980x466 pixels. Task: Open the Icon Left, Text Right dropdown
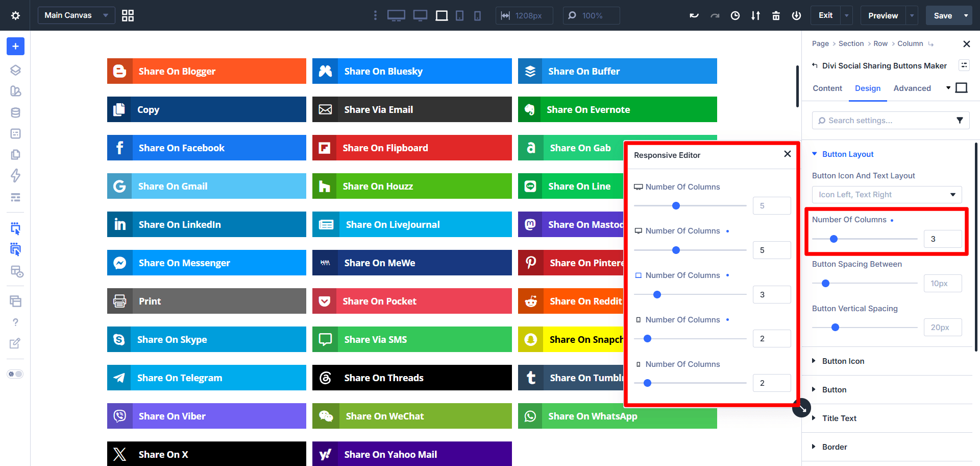click(887, 195)
